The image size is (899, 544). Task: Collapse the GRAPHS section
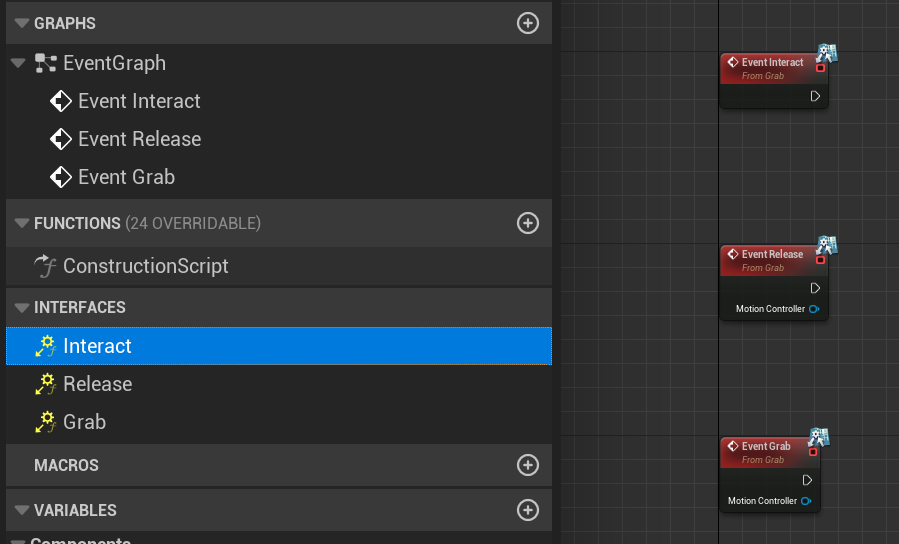coord(22,23)
